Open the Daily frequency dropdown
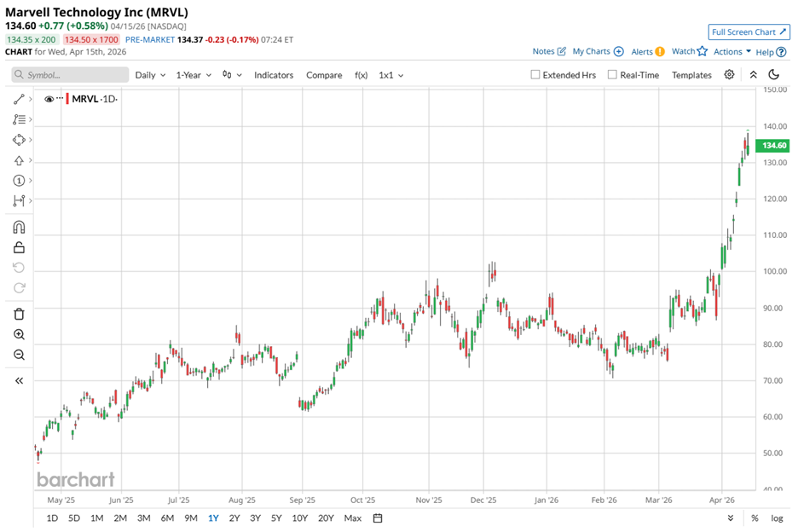 click(x=150, y=75)
